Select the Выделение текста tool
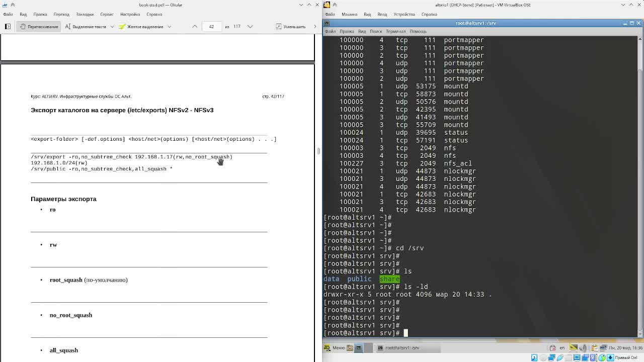 coord(86,26)
